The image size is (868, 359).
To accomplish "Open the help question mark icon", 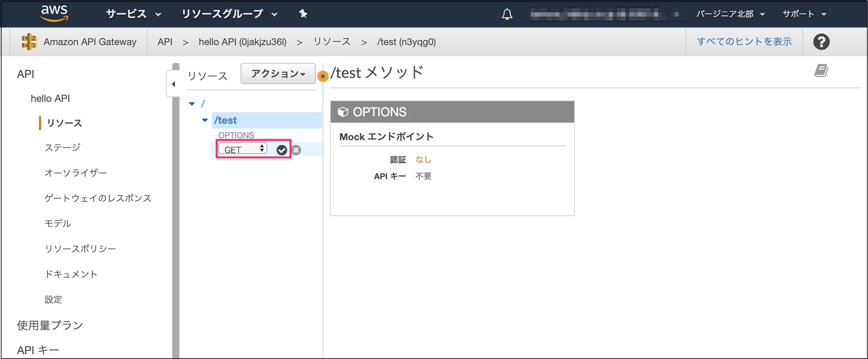I will 821,42.
